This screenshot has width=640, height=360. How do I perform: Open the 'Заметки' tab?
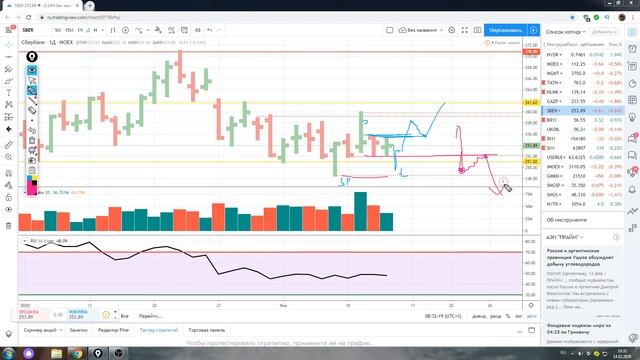(78, 330)
